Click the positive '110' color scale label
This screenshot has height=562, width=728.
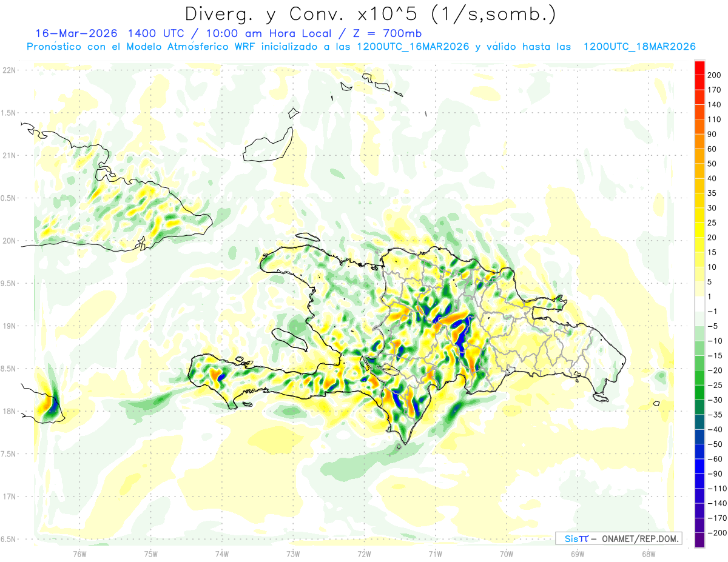tap(714, 119)
